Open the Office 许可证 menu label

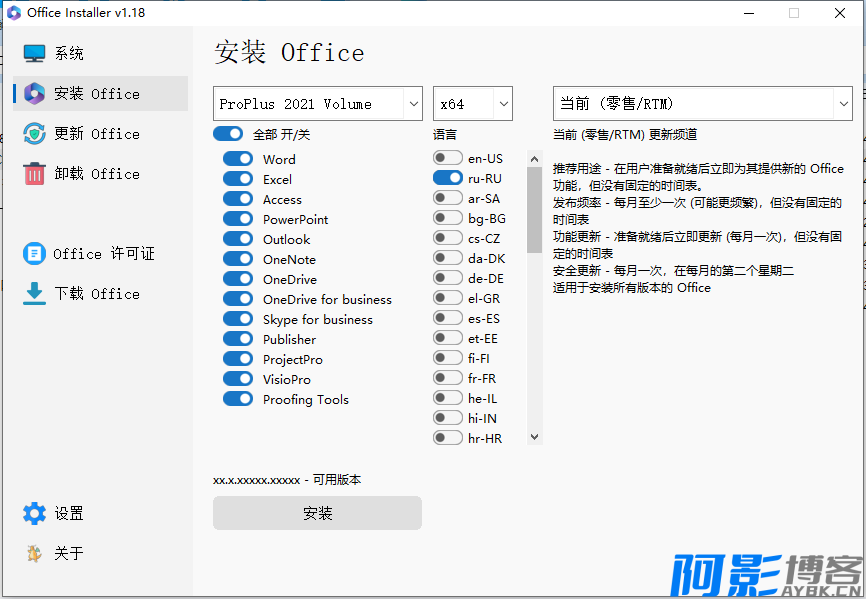(x=104, y=254)
